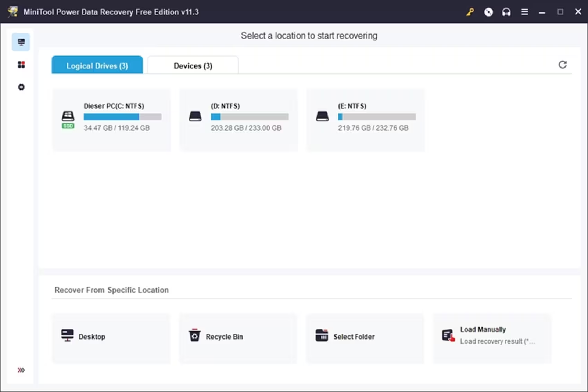Click the Load Manually icon
The height and width of the screenshot is (392, 588).
coord(448,335)
